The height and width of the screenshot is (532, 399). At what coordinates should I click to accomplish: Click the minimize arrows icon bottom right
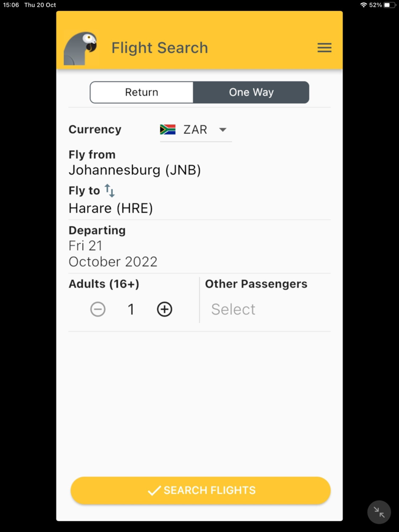point(379,511)
